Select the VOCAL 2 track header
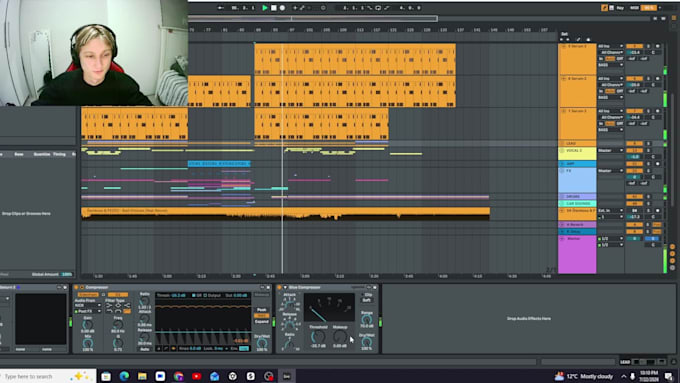Image resolution: width=680 pixels, height=383 pixels. (577, 154)
